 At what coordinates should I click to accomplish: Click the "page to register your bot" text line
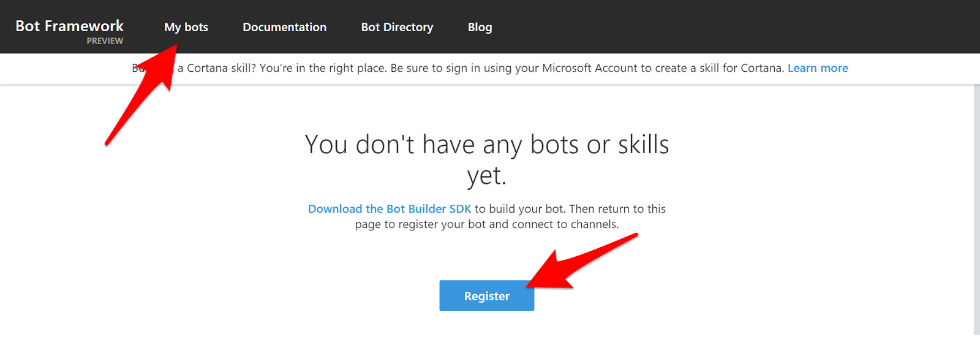pos(486,224)
